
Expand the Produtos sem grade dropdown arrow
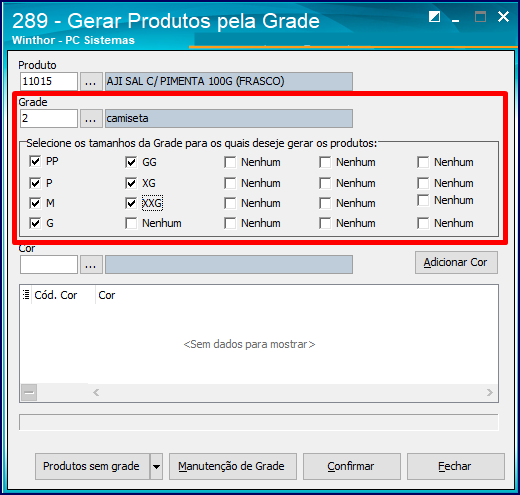[x=156, y=466]
